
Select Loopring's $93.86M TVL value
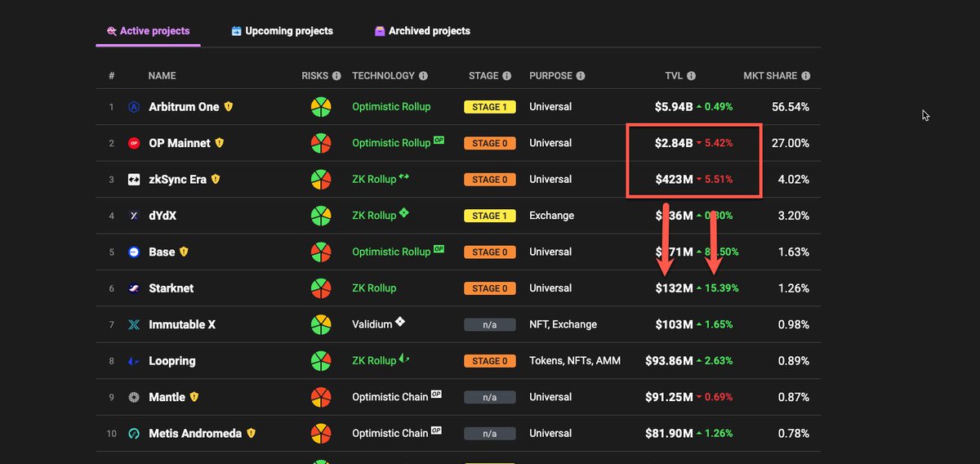pyautogui.click(x=669, y=361)
